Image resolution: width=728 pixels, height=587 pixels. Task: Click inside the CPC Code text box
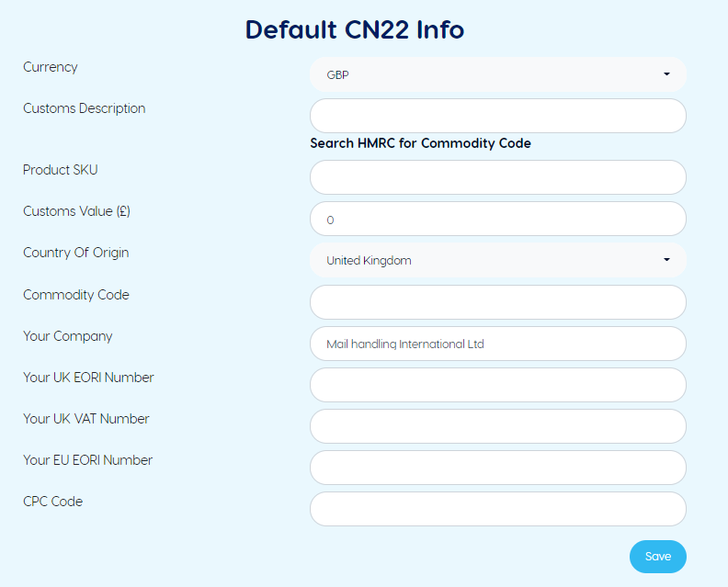point(497,509)
